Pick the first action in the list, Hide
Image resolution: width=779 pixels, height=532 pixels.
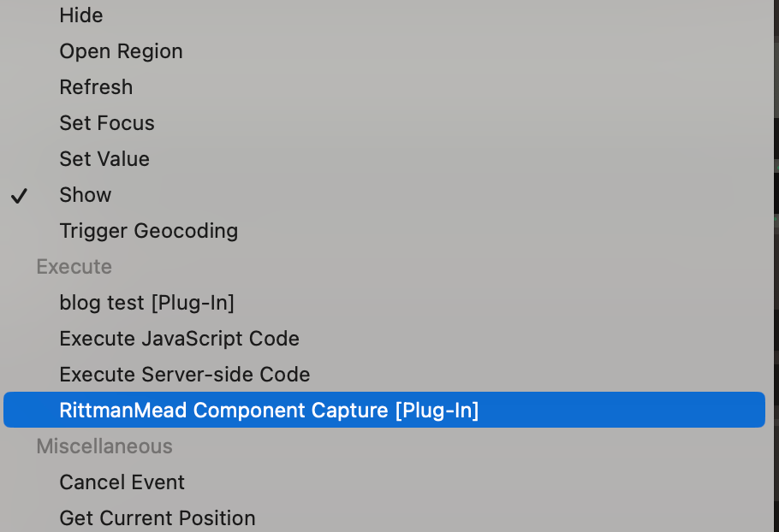(x=80, y=15)
